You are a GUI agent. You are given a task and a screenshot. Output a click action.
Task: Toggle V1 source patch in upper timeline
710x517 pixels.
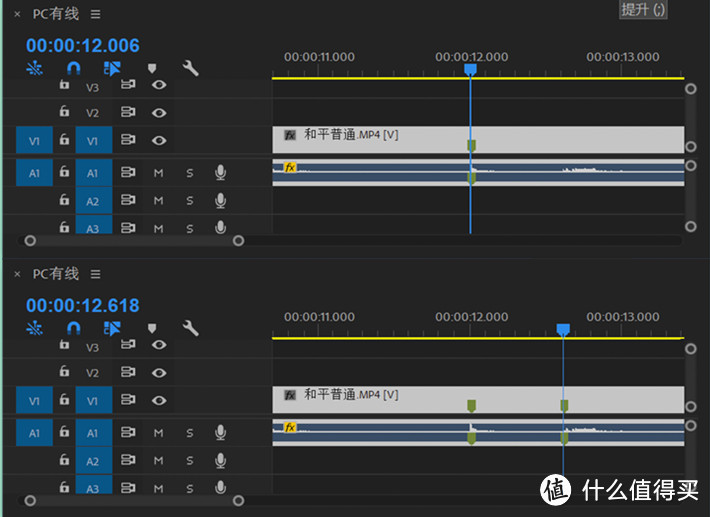coord(34,140)
